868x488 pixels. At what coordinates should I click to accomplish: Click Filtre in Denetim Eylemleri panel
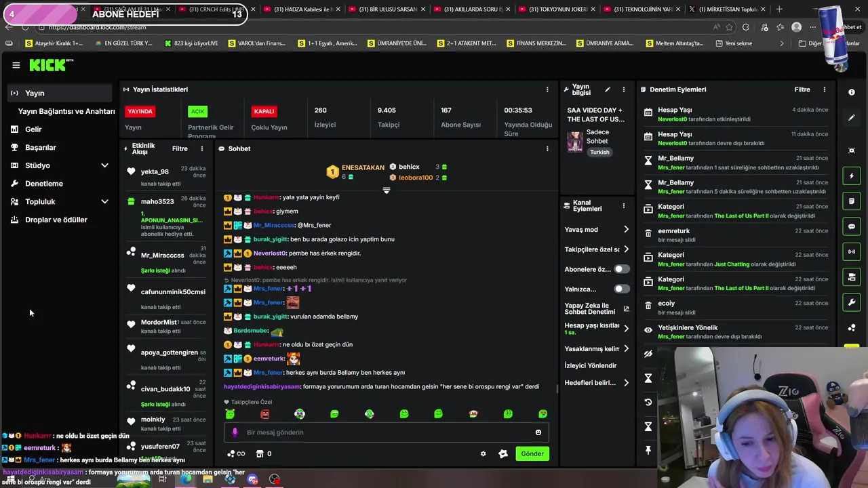802,89
